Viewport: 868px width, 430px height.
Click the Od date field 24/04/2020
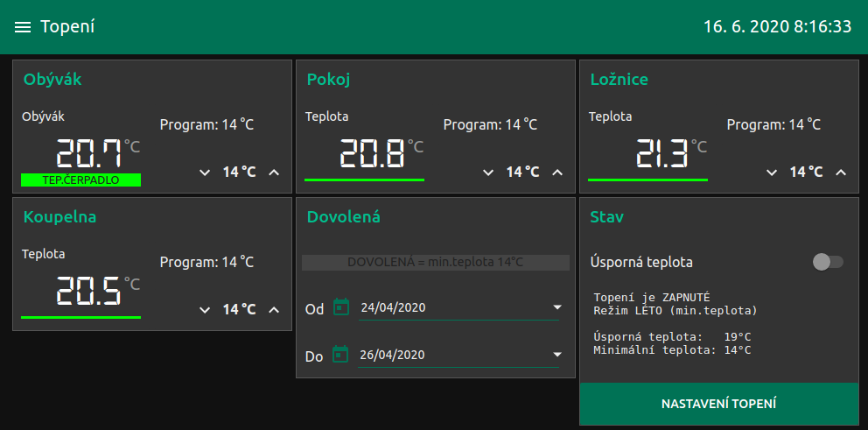[x=446, y=307]
